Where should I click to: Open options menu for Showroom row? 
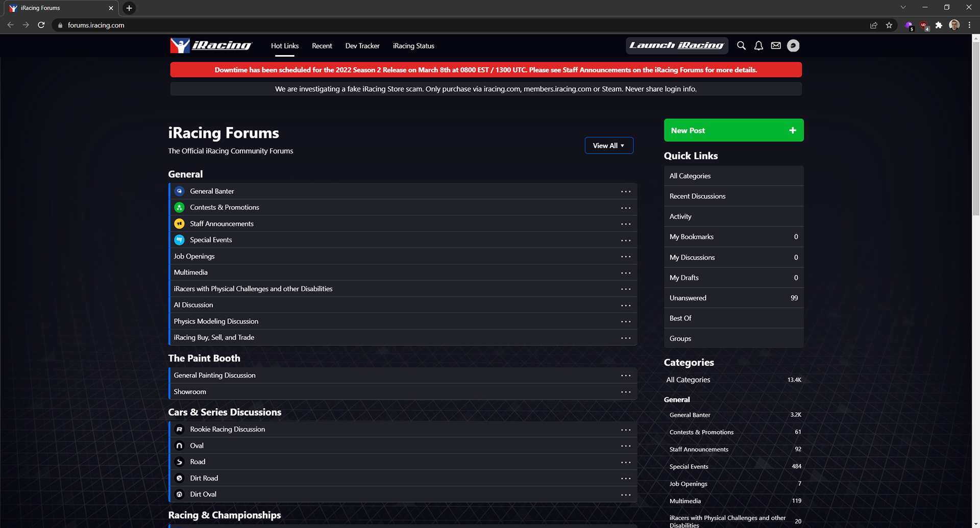pyautogui.click(x=626, y=392)
